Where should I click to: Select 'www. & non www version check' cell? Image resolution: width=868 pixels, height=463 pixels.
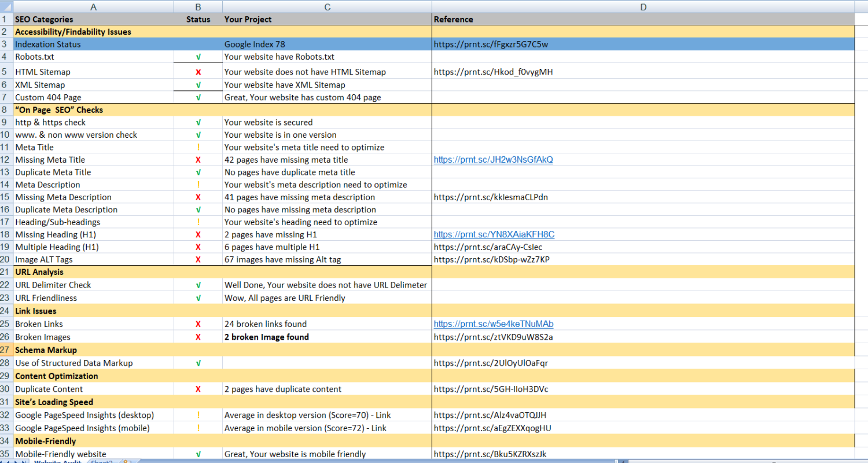coord(94,135)
